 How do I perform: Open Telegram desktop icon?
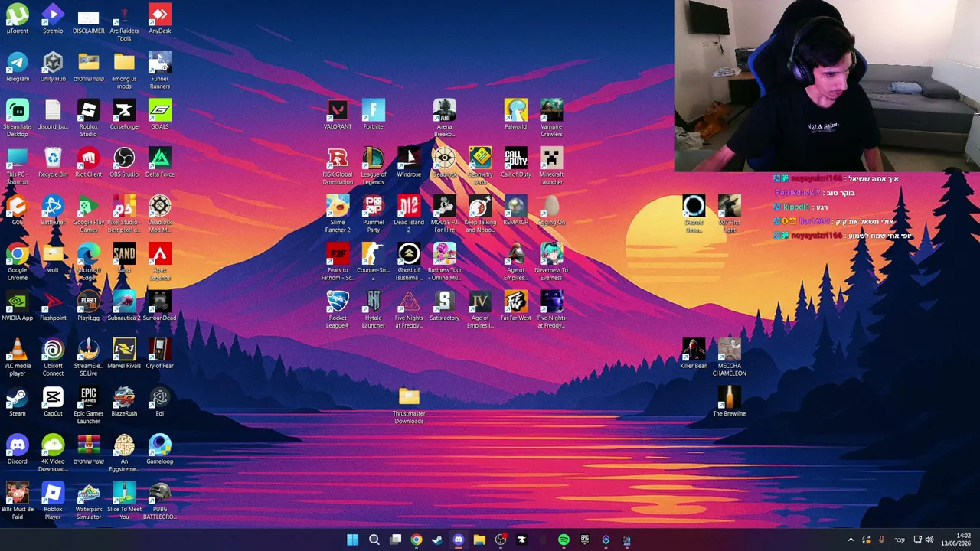[x=17, y=67]
